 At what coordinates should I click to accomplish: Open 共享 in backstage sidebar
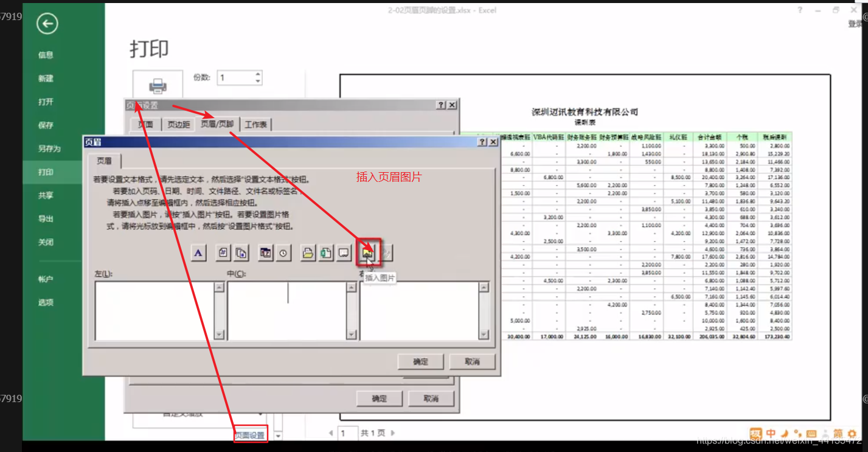pos(46,195)
